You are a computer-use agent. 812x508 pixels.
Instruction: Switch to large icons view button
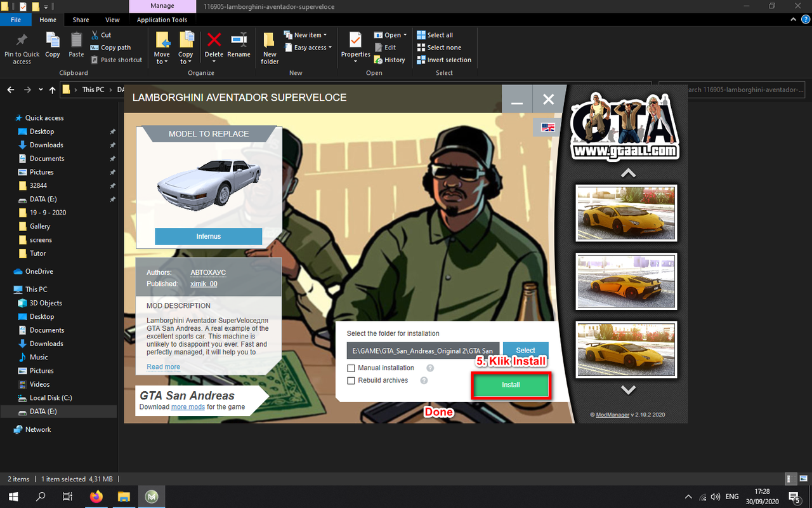point(803,479)
